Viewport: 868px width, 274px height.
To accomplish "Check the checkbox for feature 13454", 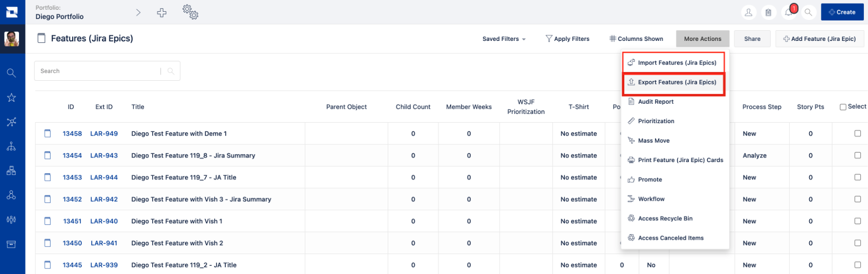I will pos(858,155).
